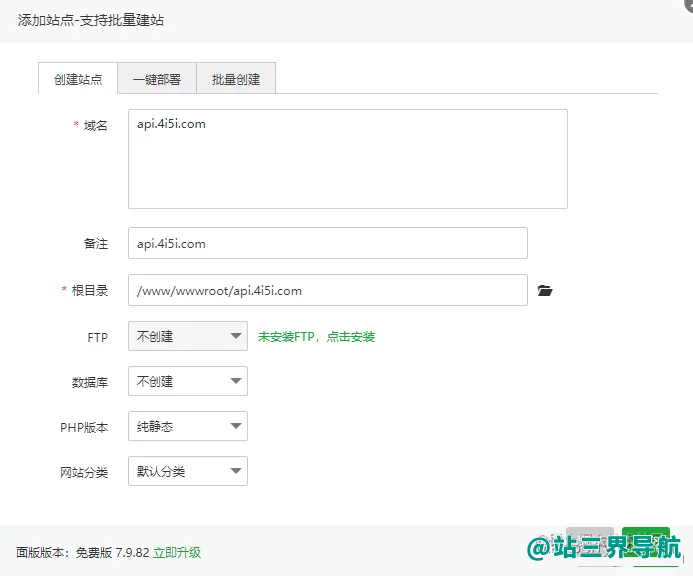The width and height of the screenshot is (693, 576).
Task: Click the 根目录 field label
Action: pyautogui.click(x=90, y=290)
